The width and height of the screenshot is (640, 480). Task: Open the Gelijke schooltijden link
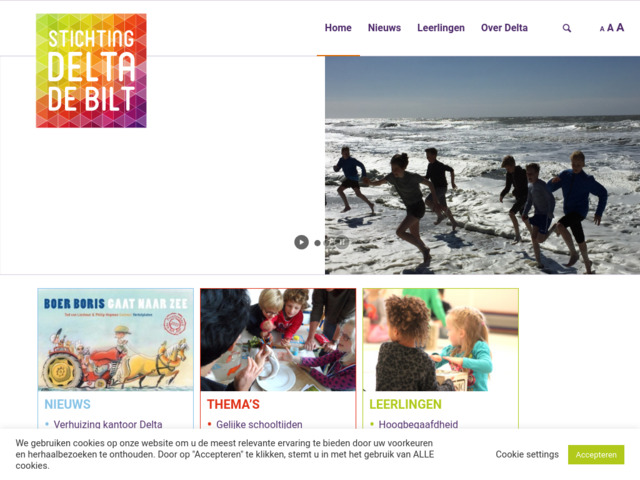259,424
